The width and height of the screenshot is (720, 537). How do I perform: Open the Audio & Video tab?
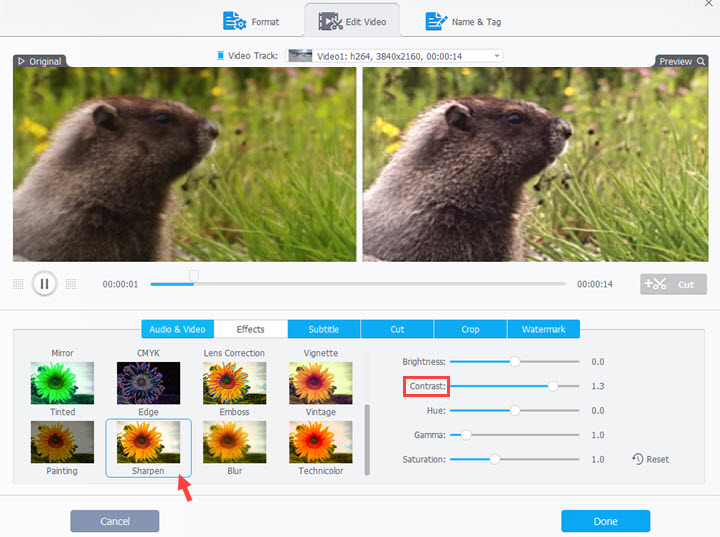pos(177,329)
